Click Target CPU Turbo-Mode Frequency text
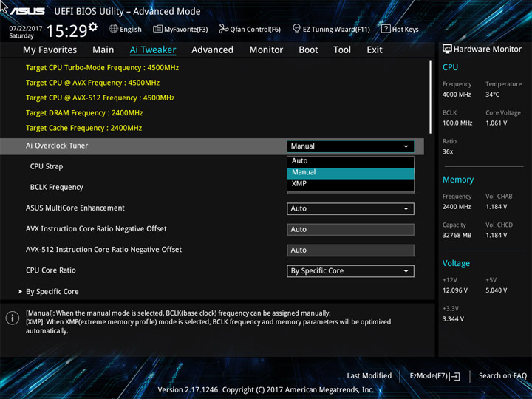The height and width of the screenshot is (399, 532). pyautogui.click(x=102, y=68)
